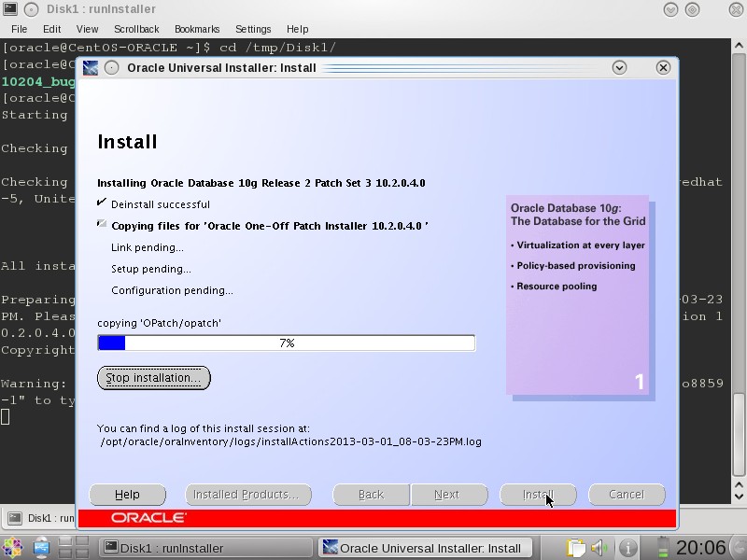Minimize the Konsole runInstaller window
The width and height of the screenshot is (747, 560).
670,9
